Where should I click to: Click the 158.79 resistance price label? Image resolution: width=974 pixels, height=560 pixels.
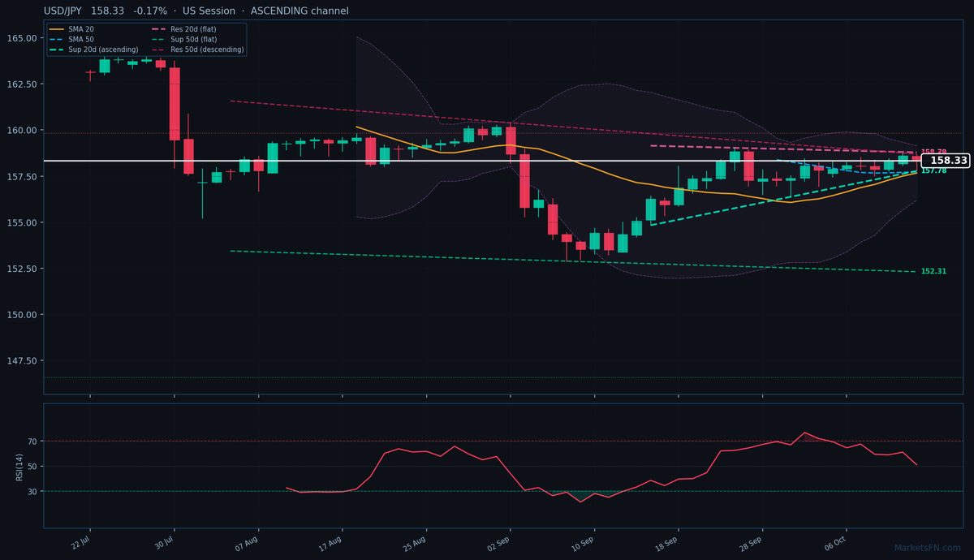point(933,152)
